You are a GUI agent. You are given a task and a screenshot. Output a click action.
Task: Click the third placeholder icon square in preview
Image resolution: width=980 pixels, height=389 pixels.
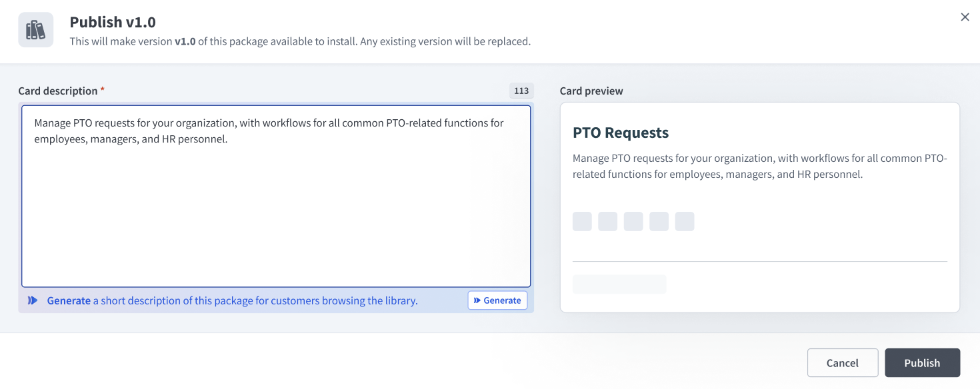click(x=633, y=222)
